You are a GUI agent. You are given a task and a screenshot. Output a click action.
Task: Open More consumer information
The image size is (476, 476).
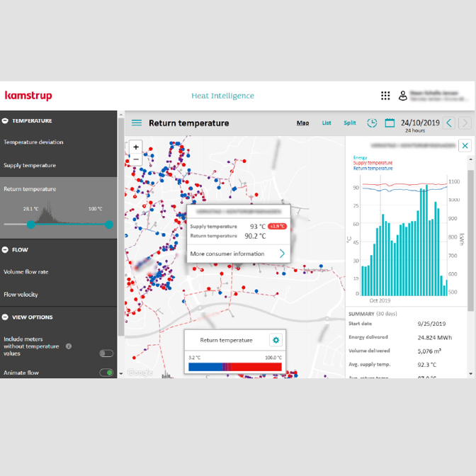click(x=238, y=254)
